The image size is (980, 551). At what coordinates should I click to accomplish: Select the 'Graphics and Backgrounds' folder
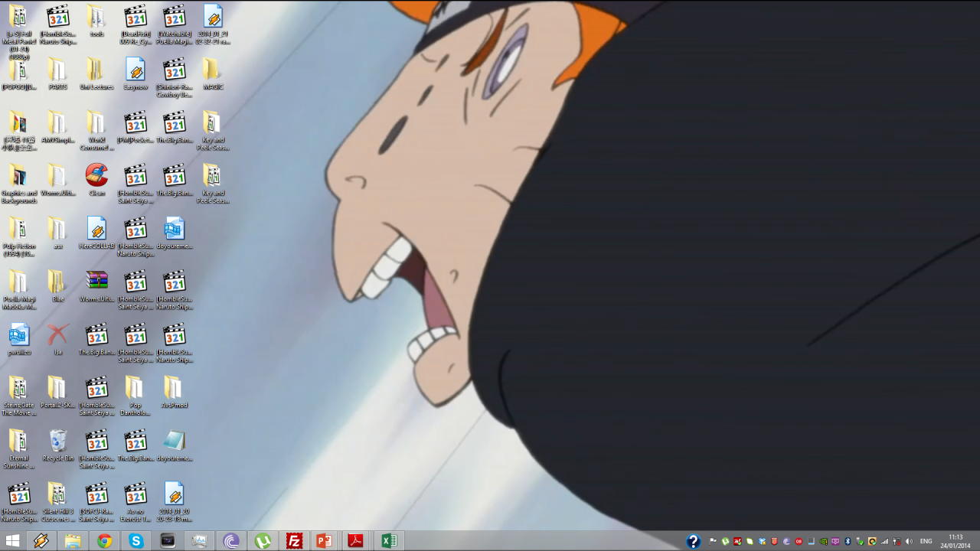point(19,184)
